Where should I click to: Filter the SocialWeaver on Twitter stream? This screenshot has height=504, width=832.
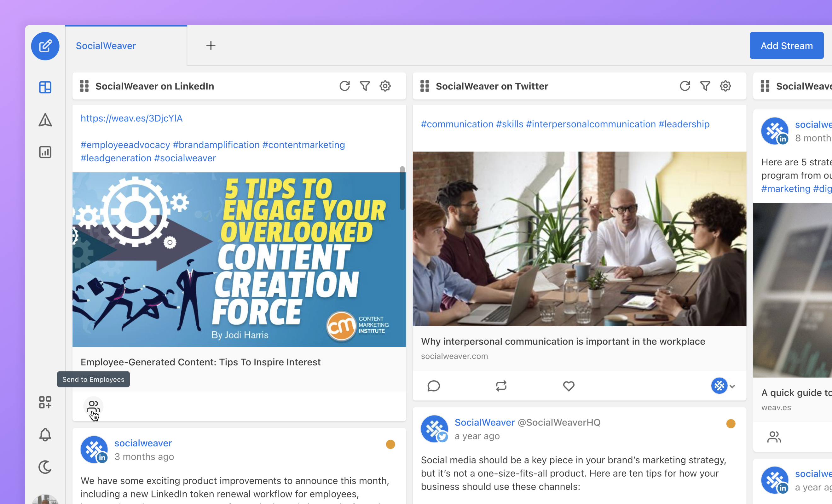coord(705,86)
